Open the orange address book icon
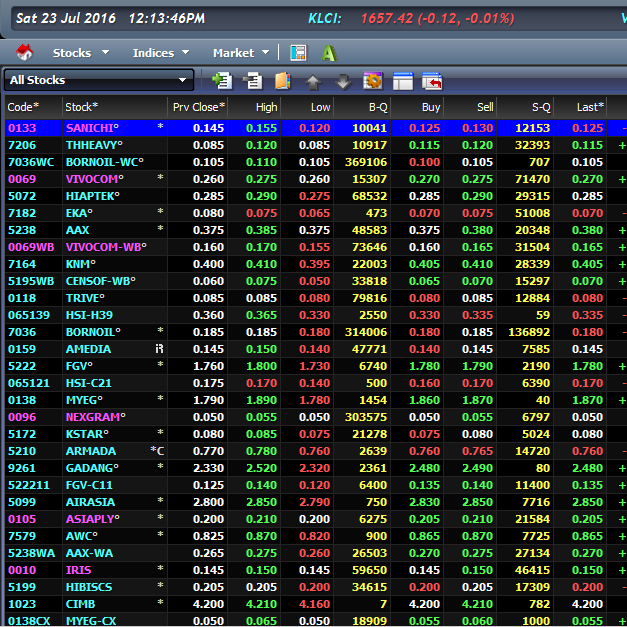This screenshot has height=627, width=627. pyautogui.click(x=283, y=81)
